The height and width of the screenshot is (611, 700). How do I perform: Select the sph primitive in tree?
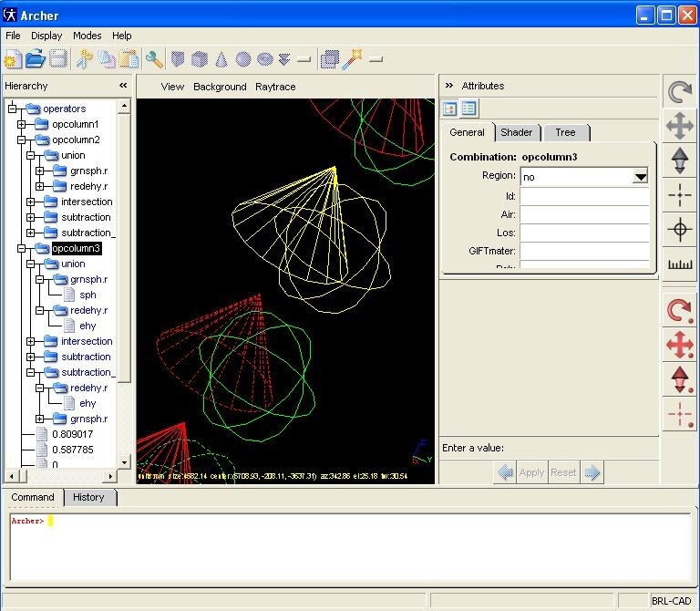[87, 295]
